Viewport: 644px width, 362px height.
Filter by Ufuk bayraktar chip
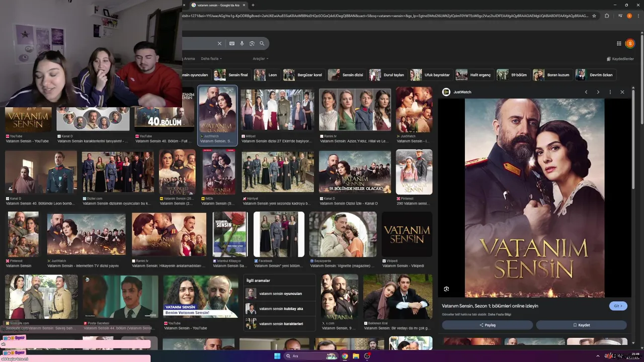click(x=431, y=75)
